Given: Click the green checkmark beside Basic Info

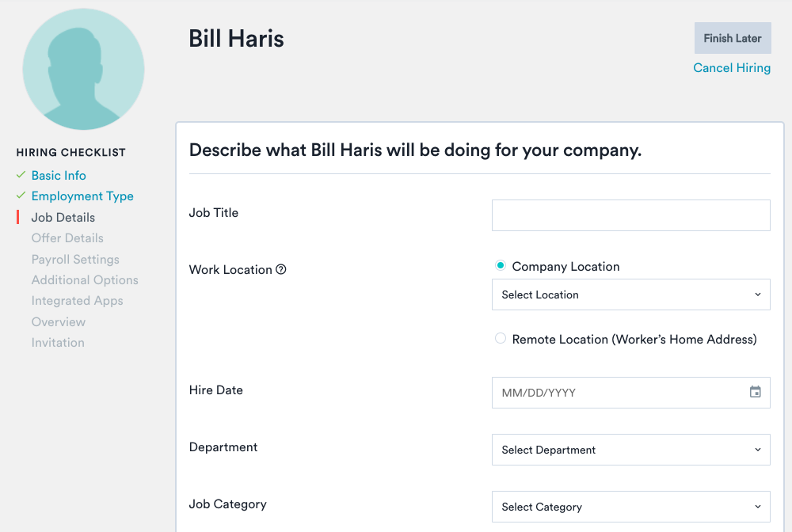Looking at the screenshot, I should [x=21, y=174].
